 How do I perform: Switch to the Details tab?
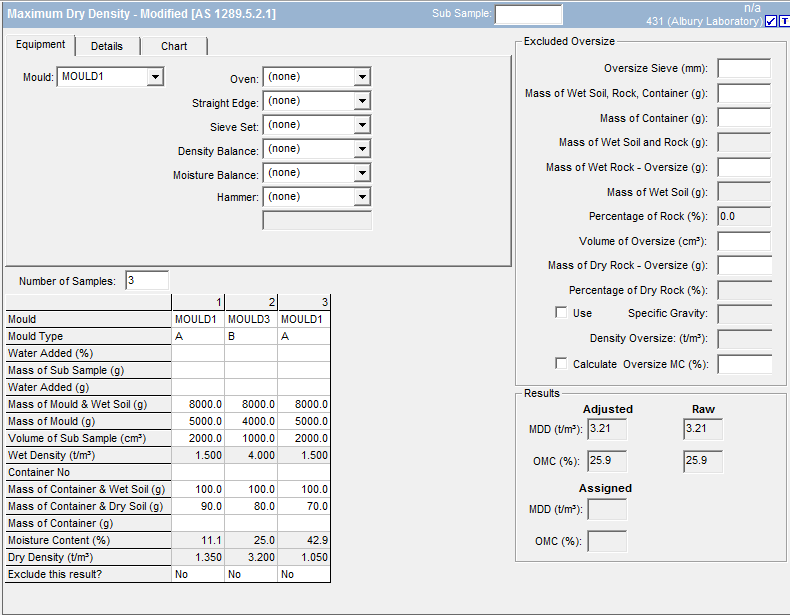click(x=107, y=46)
